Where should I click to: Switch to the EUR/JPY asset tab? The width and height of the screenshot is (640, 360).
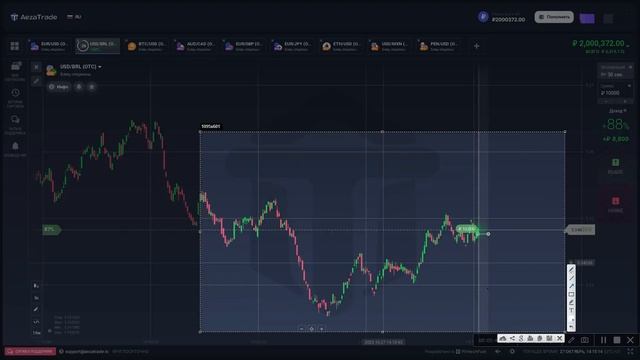(292, 46)
